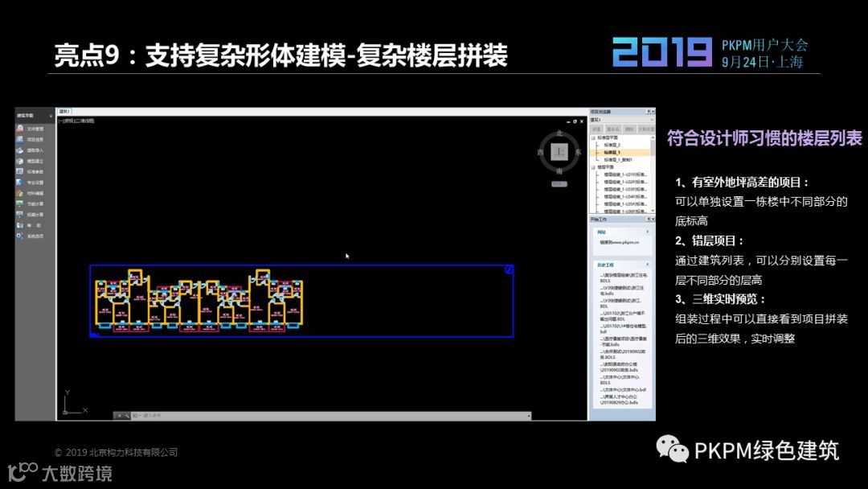Click the 删除 button in project browser
This screenshot has height=489, width=868.
[x=628, y=129]
